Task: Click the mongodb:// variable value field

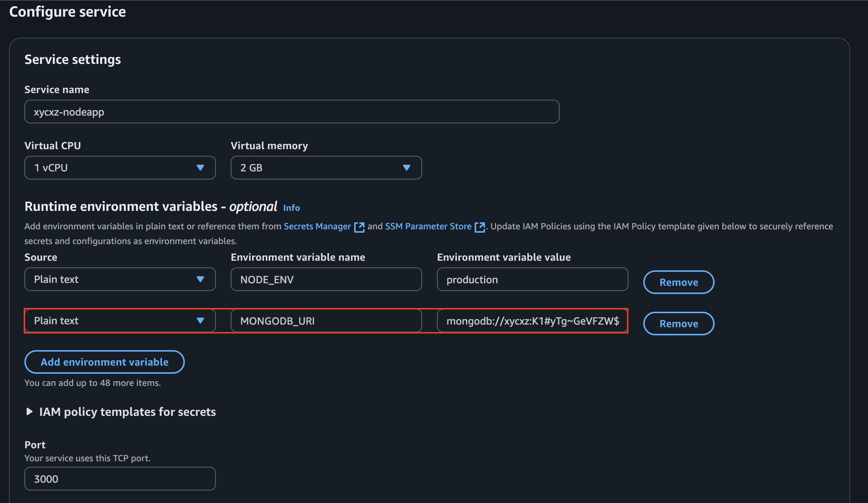Action: pyautogui.click(x=532, y=321)
